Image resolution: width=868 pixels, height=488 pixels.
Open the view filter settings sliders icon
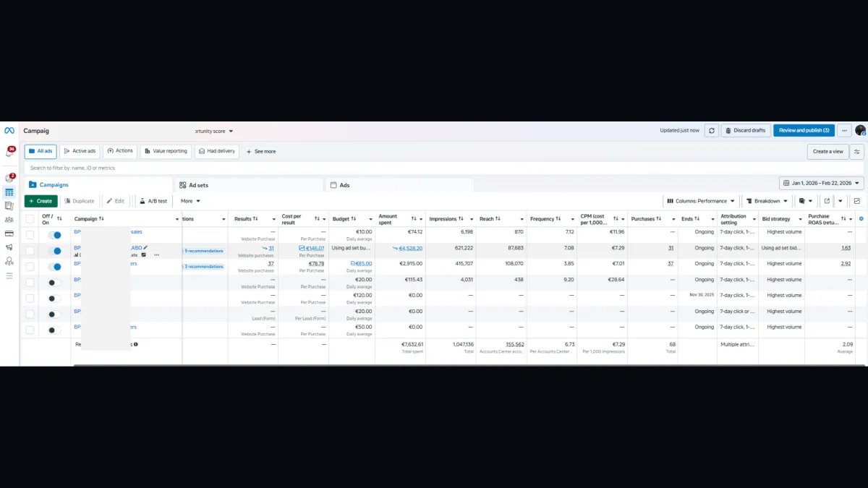(857, 152)
